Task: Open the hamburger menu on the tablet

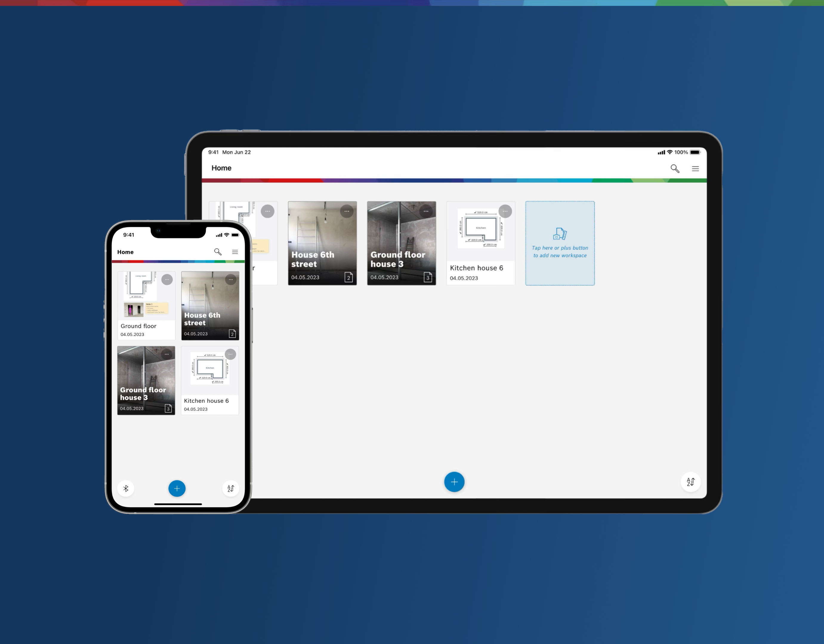Action: pos(695,168)
